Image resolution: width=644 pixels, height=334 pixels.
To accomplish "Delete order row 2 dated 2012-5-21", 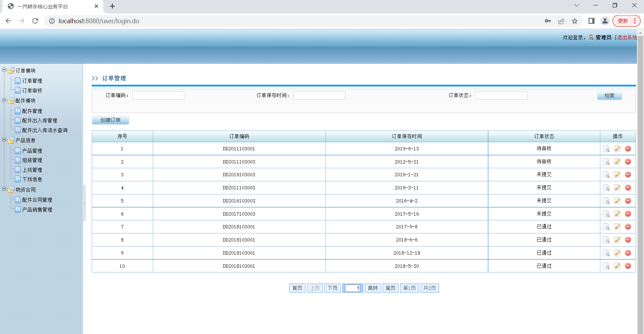I will click(628, 162).
